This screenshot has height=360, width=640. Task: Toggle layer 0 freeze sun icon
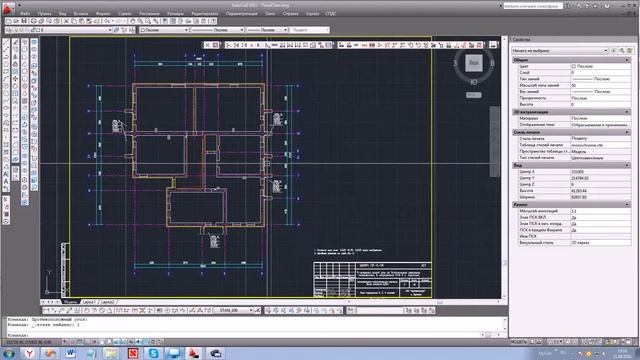click(22, 30)
